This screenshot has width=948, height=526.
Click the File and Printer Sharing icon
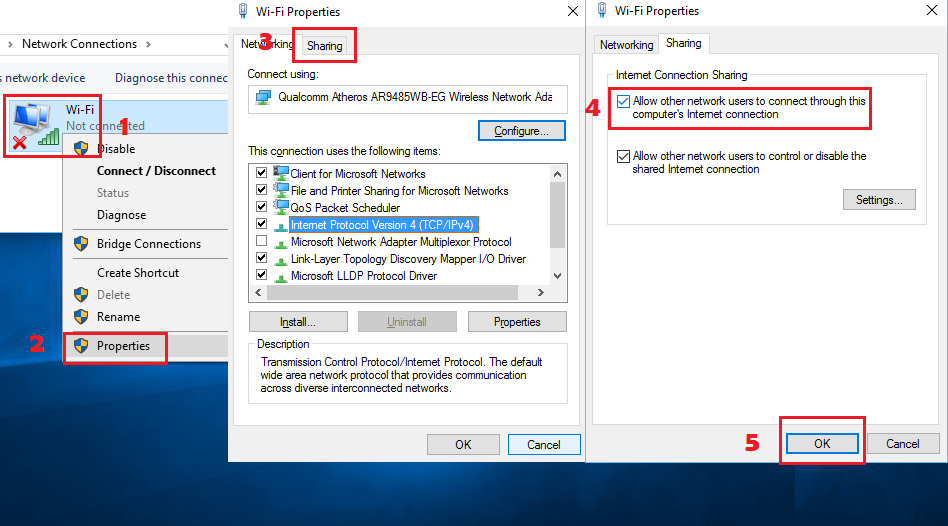pyautogui.click(x=281, y=190)
